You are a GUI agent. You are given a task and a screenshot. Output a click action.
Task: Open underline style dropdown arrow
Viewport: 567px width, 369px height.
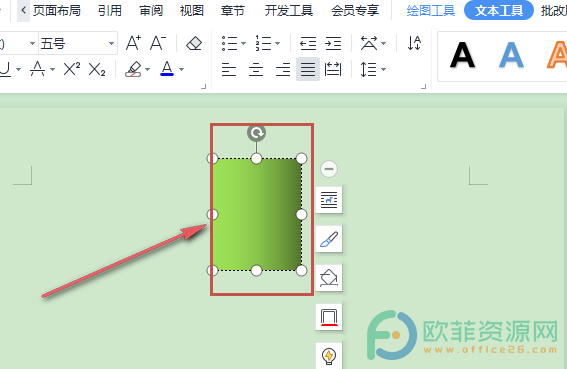[x=18, y=69]
